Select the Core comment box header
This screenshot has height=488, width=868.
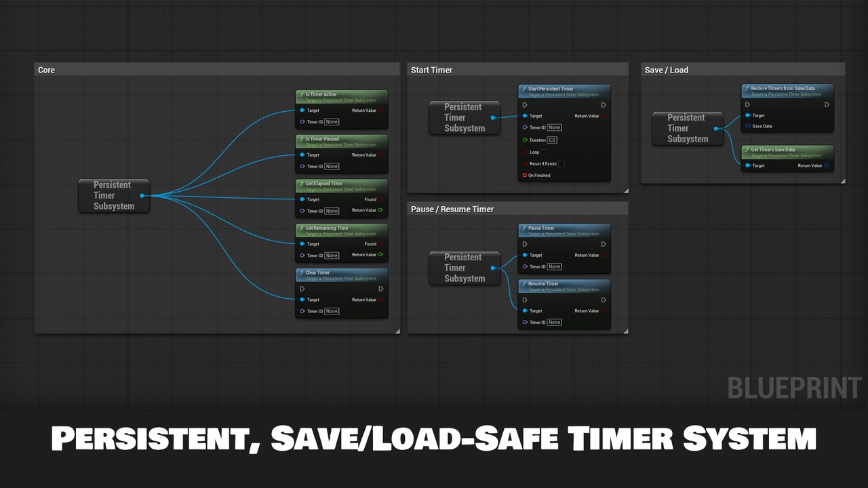(217, 70)
